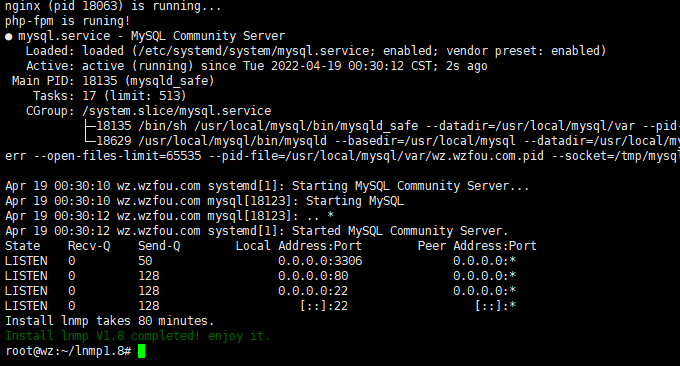
Task: Click 'nginx (pid 18063) is running...' line
Action: [113, 6]
